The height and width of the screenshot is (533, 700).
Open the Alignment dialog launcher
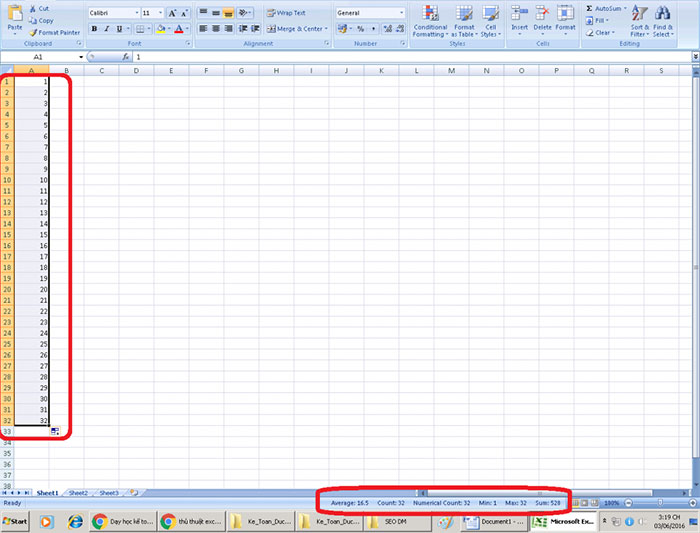click(x=327, y=43)
